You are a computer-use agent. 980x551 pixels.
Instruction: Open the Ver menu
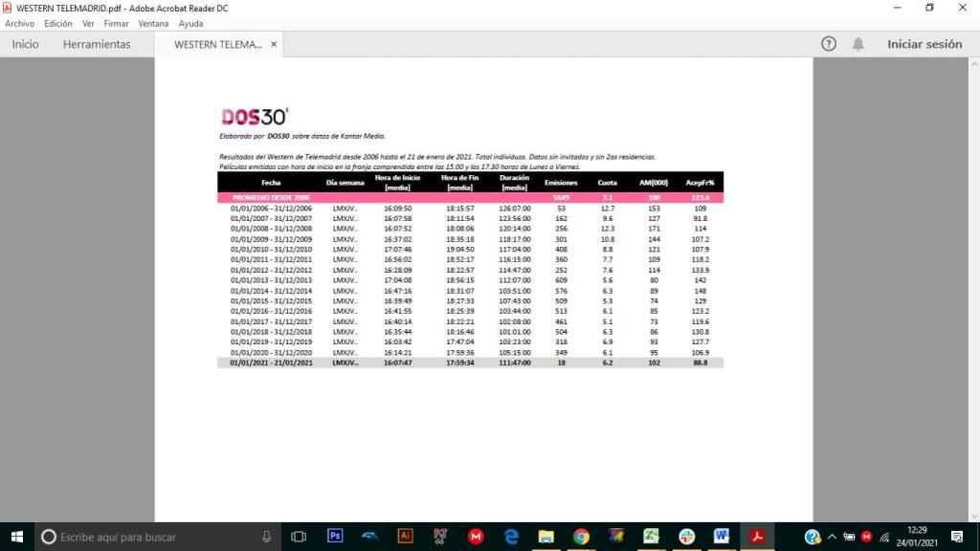click(88, 24)
